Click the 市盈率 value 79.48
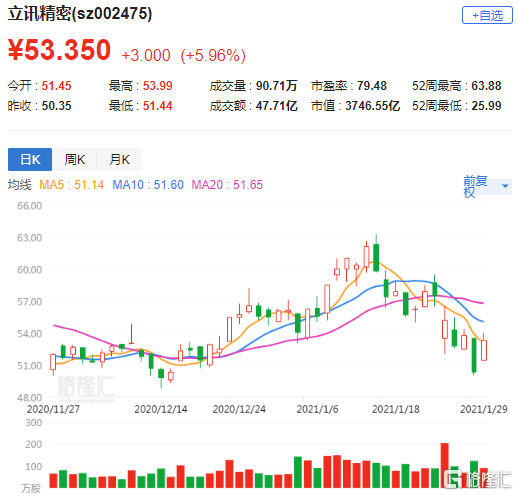Screen dimensions: 518x496 point(372,86)
